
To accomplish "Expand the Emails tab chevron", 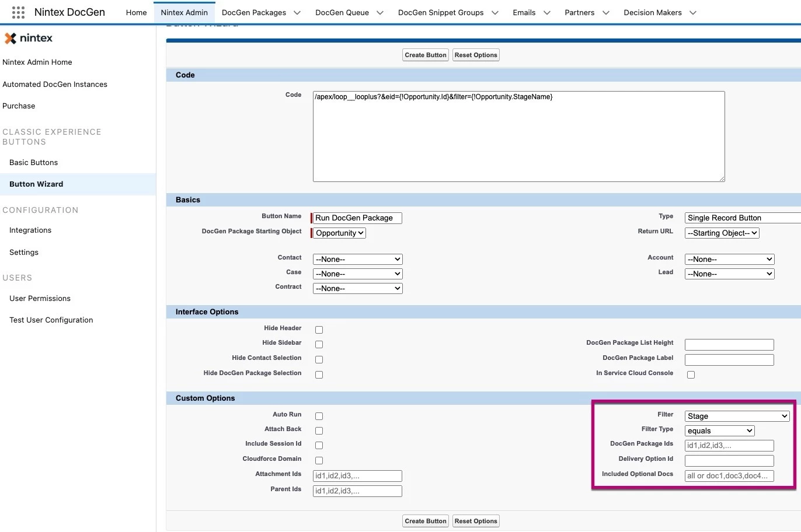I will coord(547,12).
